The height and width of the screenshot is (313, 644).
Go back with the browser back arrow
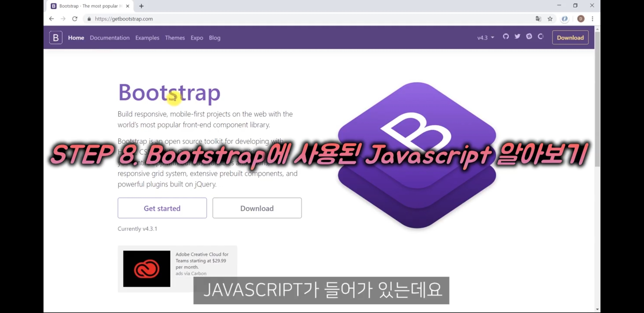click(x=52, y=19)
